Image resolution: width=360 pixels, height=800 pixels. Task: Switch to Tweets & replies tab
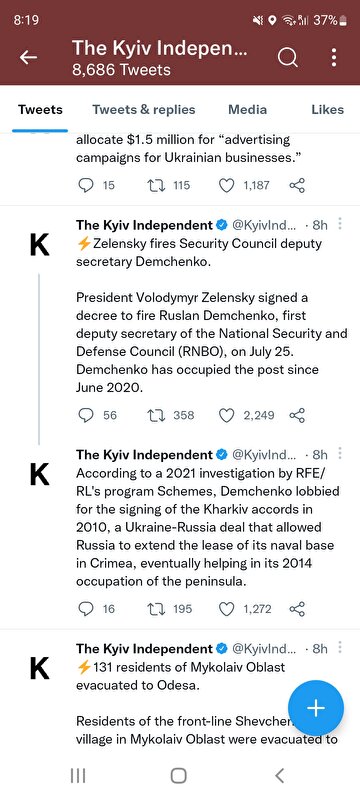click(x=144, y=110)
